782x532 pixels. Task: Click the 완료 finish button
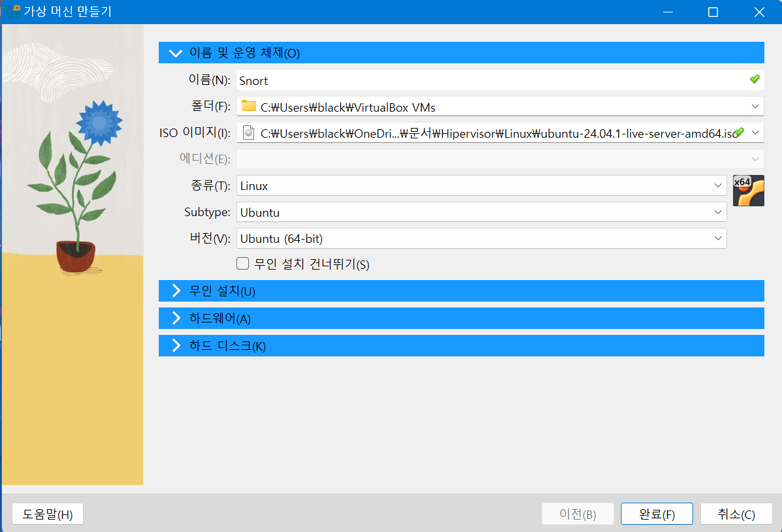657,514
